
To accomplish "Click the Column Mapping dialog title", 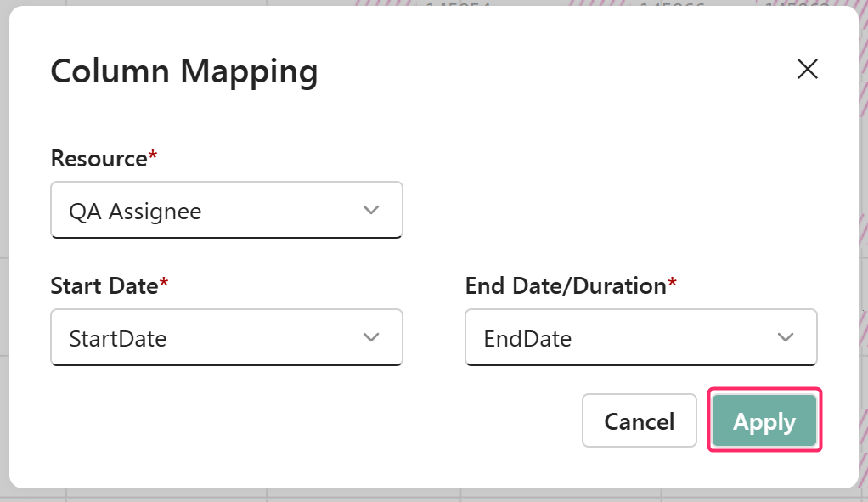I will click(x=184, y=71).
